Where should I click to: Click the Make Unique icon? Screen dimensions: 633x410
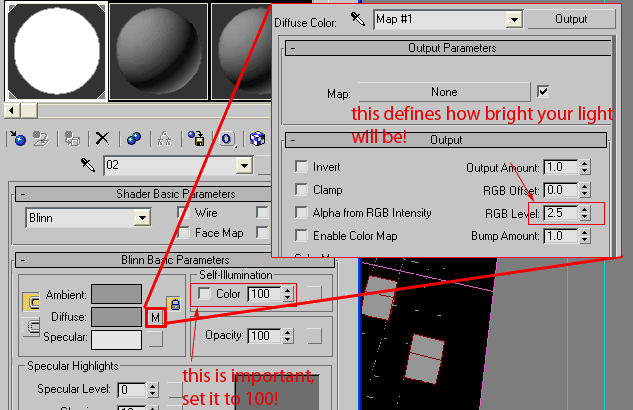[164, 138]
